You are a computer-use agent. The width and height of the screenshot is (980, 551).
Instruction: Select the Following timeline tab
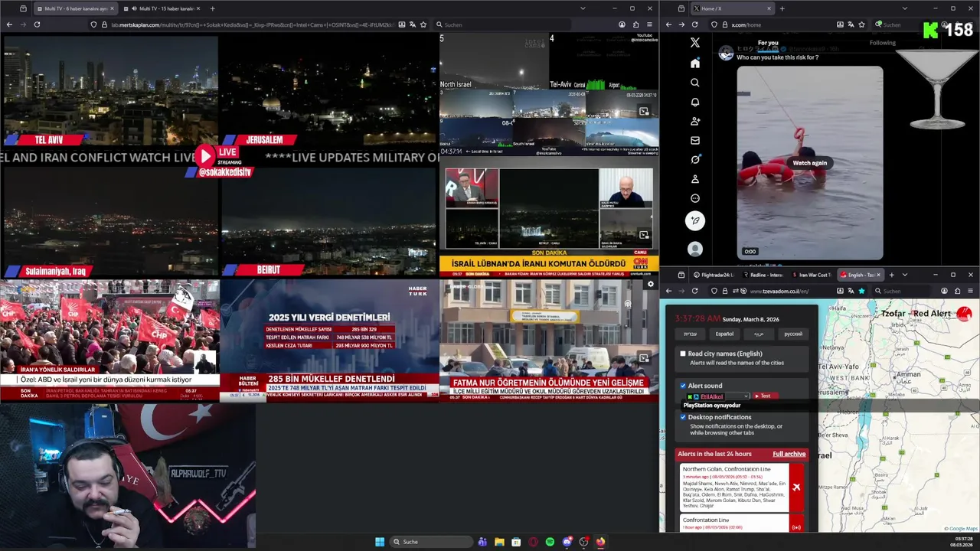click(x=882, y=43)
